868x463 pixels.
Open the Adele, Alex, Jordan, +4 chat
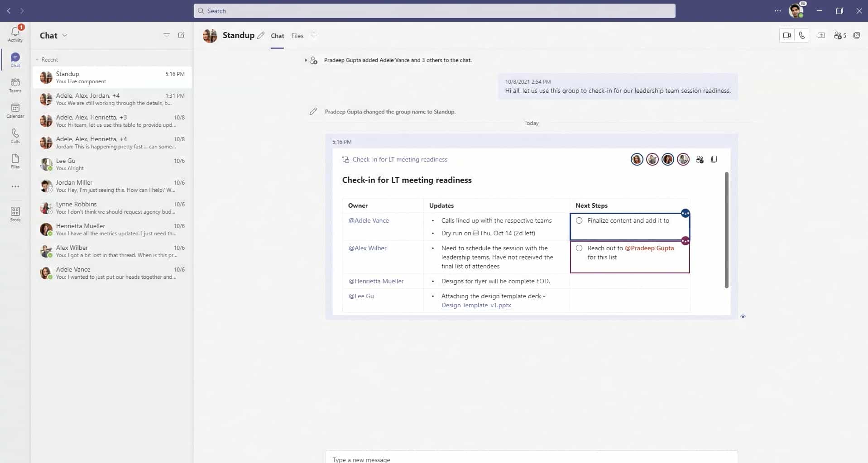pos(112,99)
